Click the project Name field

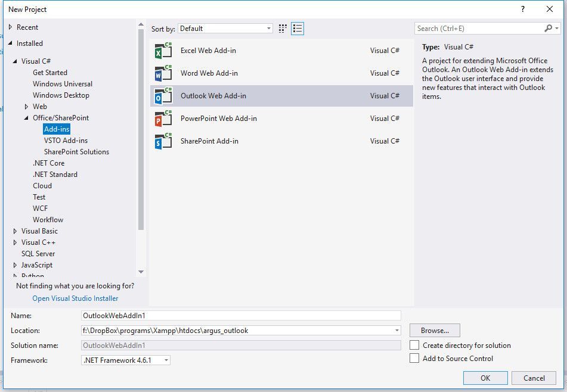tap(241, 315)
